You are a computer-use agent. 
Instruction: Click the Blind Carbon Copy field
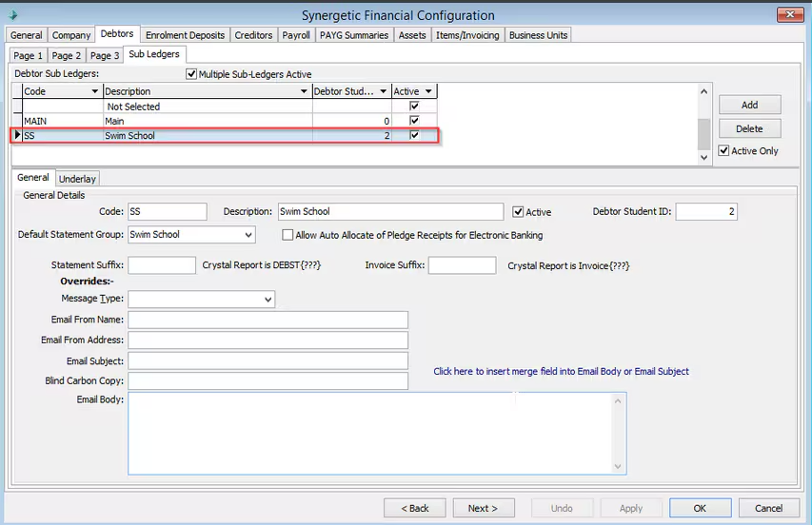pyautogui.click(x=267, y=381)
